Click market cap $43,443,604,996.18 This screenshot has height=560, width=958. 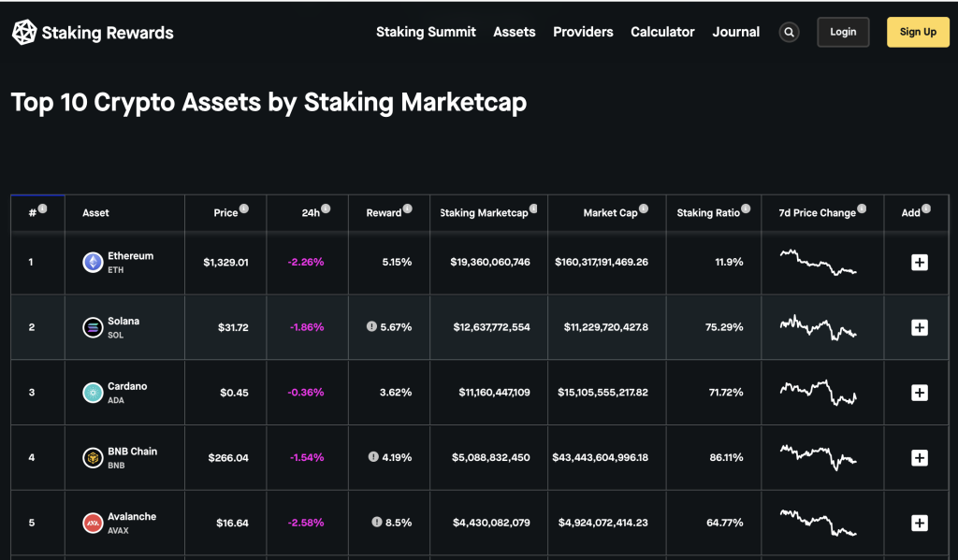point(600,457)
